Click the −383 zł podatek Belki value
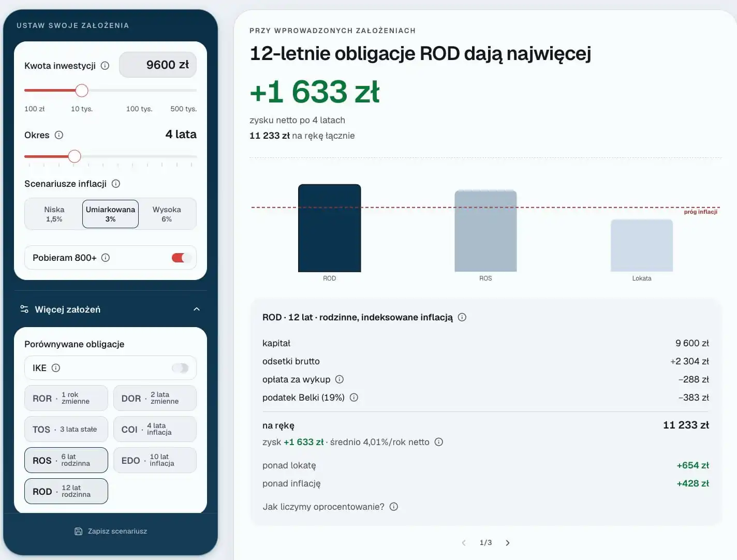The height and width of the screenshot is (560, 737). (x=694, y=397)
